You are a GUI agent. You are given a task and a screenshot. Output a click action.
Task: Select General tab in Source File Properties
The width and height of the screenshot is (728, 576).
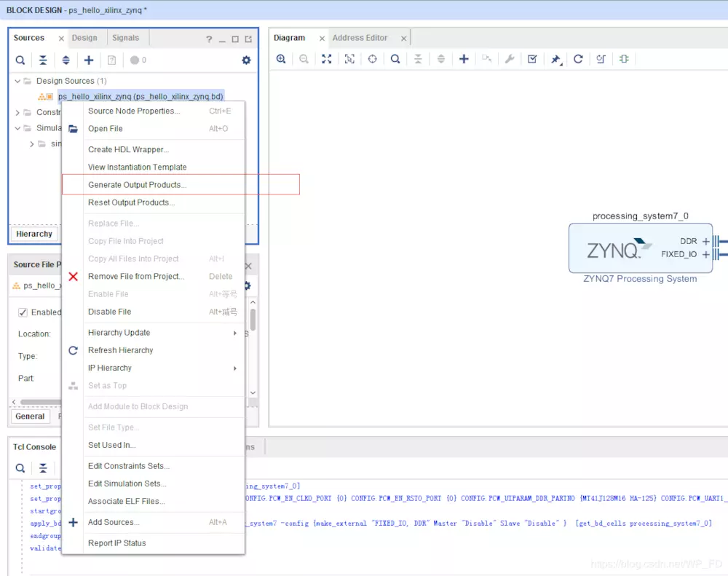click(30, 417)
